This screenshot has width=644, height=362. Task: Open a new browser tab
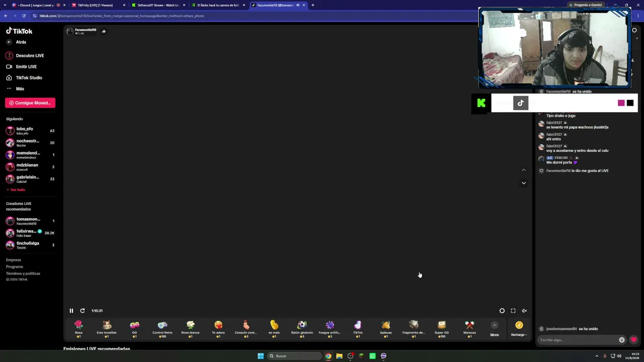pyautogui.click(x=312, y=5)
